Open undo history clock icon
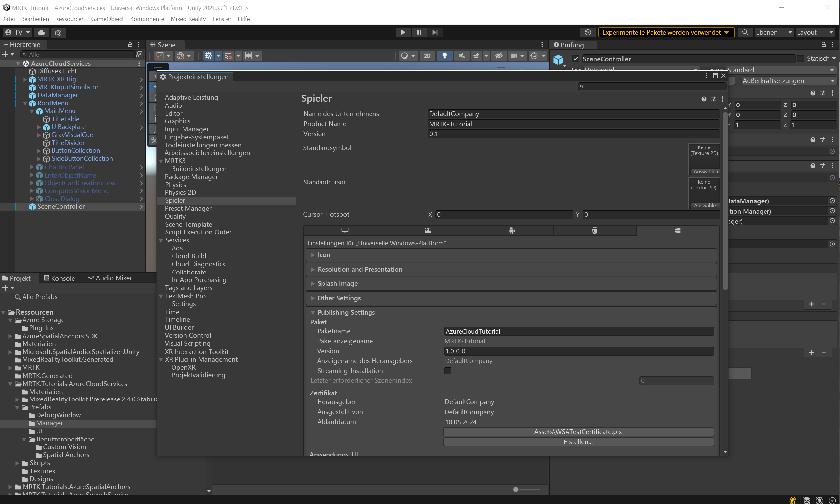 pyautogui.click(x=588, y=33)
